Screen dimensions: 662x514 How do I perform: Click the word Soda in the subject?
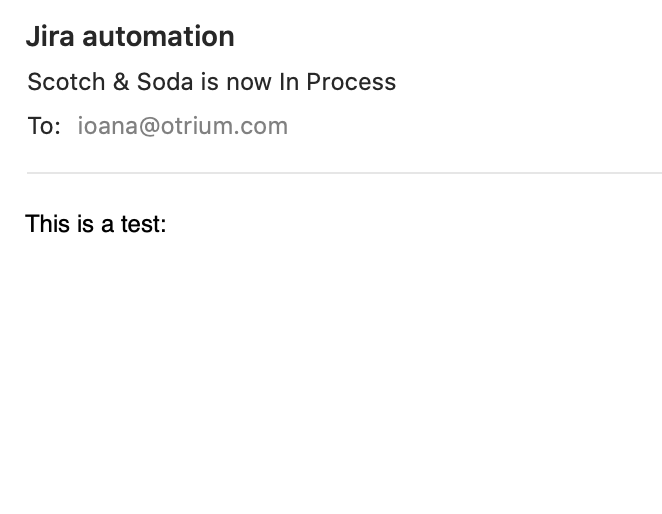[165, 82]
